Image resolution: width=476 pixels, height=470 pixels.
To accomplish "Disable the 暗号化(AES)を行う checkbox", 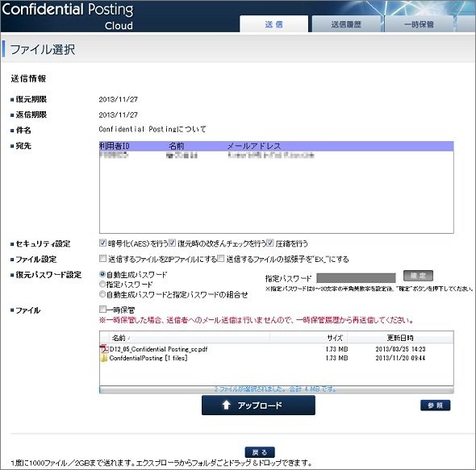I will pyautogui.click(x=103, y=243).
